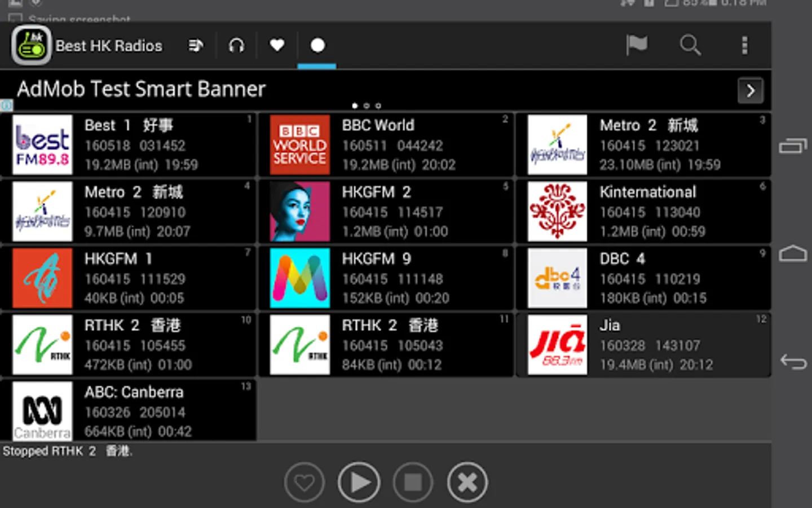
Task: Play the Best 1 recording title
Action: coord(129,125)
